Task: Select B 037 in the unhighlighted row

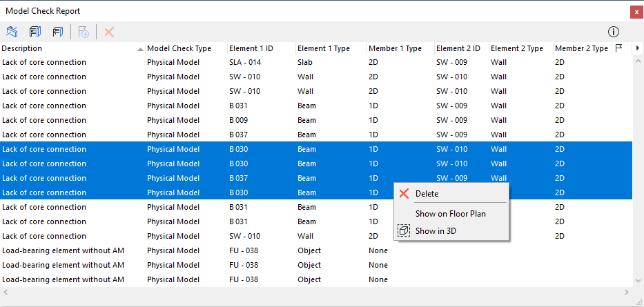Action: (239, 135)
